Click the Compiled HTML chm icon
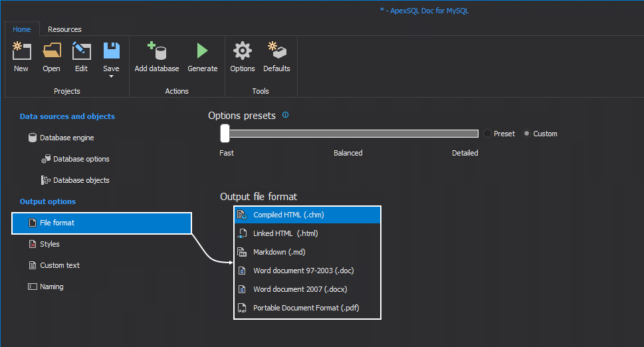Viewport: 644px width, 347px height. tap(242, 215)
